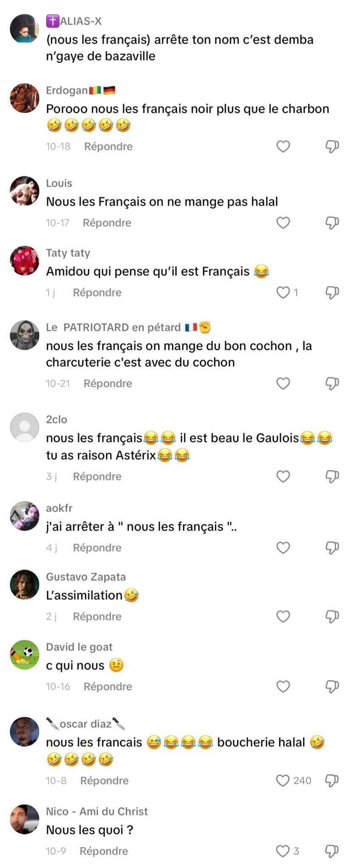Like Erdogan's comment with the heart icon

(283, 147)
